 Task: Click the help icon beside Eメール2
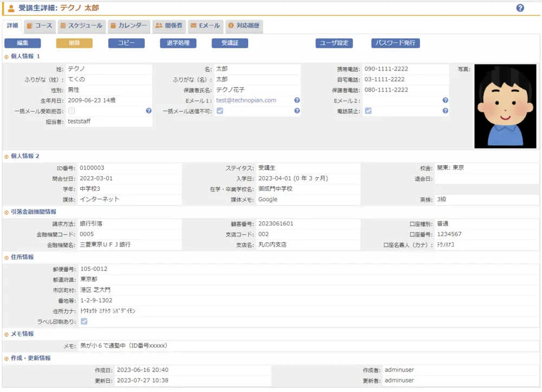[445, 100]
